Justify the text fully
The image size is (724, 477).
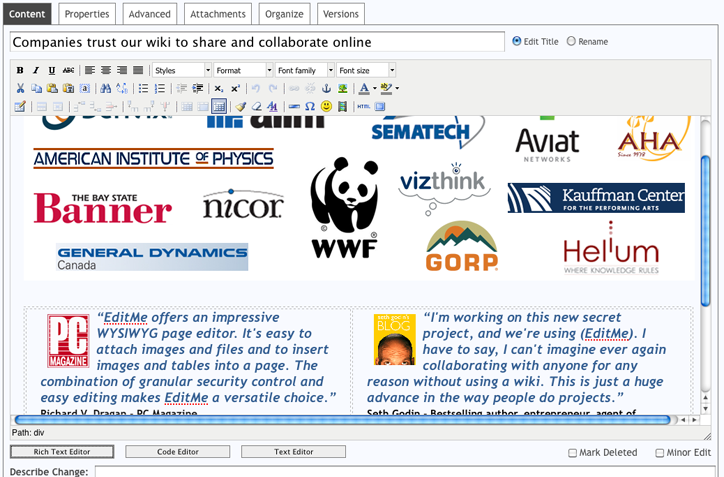tap(138, 70)
